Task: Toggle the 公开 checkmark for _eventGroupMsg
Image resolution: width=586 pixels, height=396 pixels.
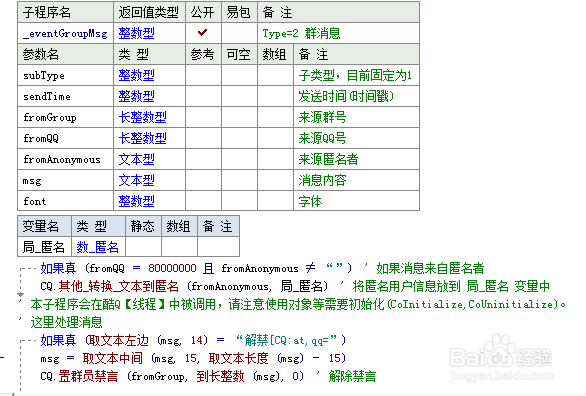Action: click(x=203, y=33)
